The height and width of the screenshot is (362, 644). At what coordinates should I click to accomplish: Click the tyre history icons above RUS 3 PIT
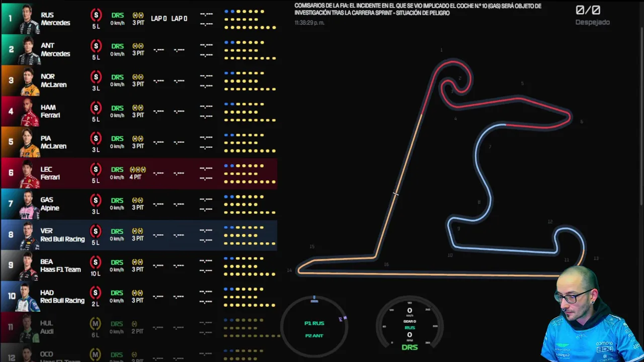pyautogui.click(x=138, y=15)
